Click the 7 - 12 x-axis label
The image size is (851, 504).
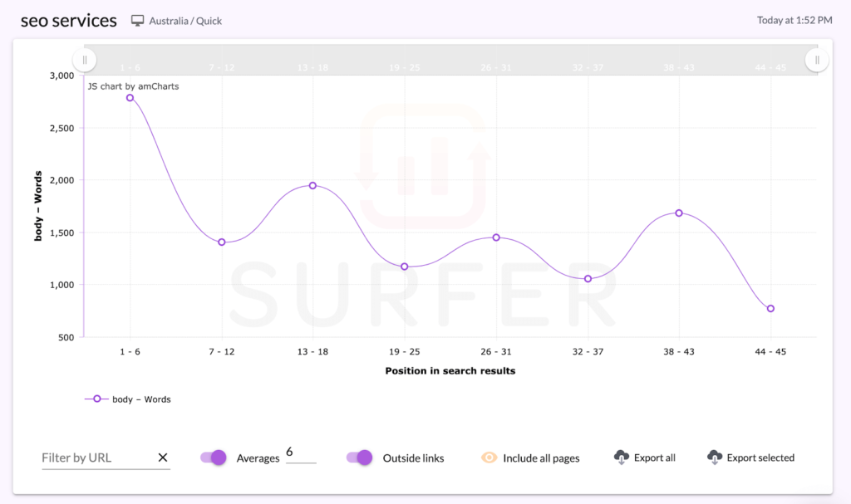(x=221, y=351)
